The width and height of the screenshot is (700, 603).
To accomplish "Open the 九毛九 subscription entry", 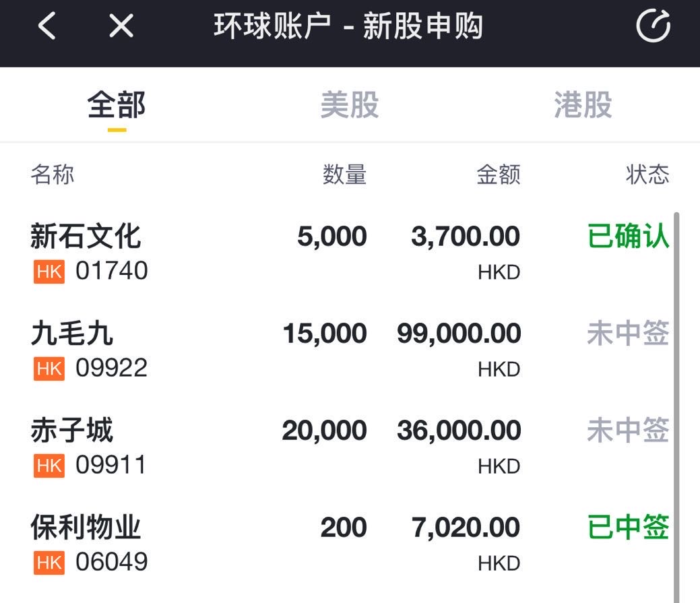I will click(350, 350).
